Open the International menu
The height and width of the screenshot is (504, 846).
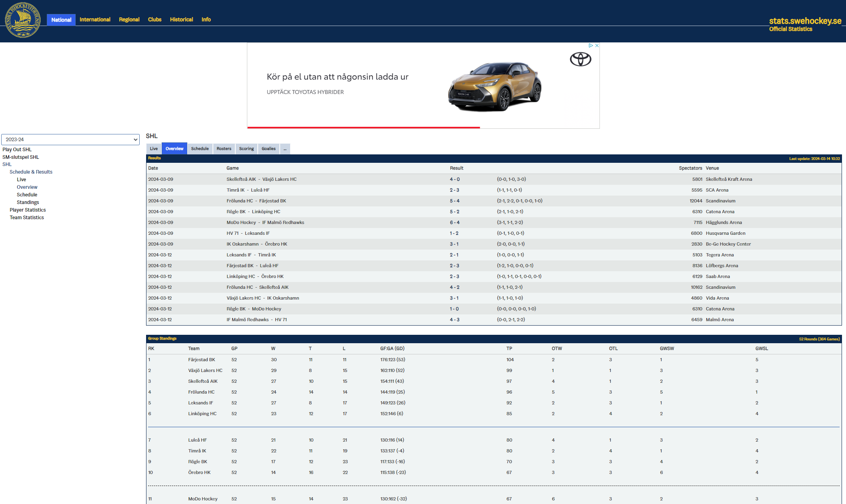click(x=95, y=20)
